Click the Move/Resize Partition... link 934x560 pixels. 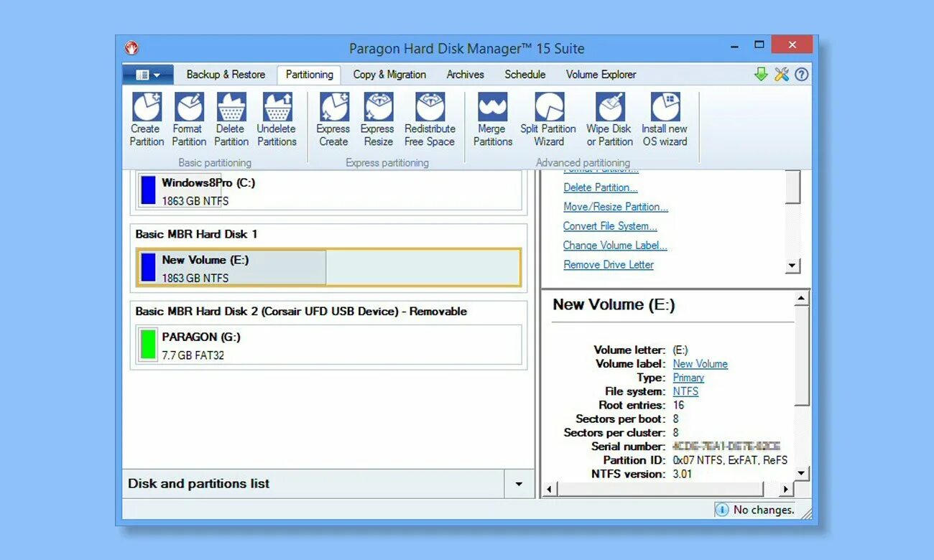click(x=616, y=207)
